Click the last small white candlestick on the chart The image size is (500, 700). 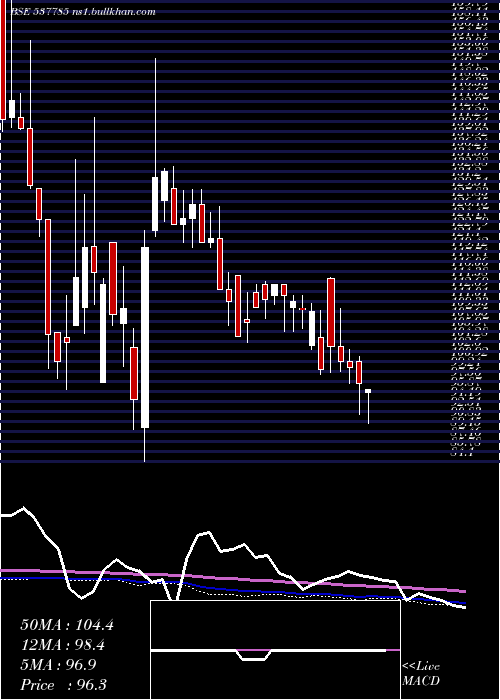[368, 406]
